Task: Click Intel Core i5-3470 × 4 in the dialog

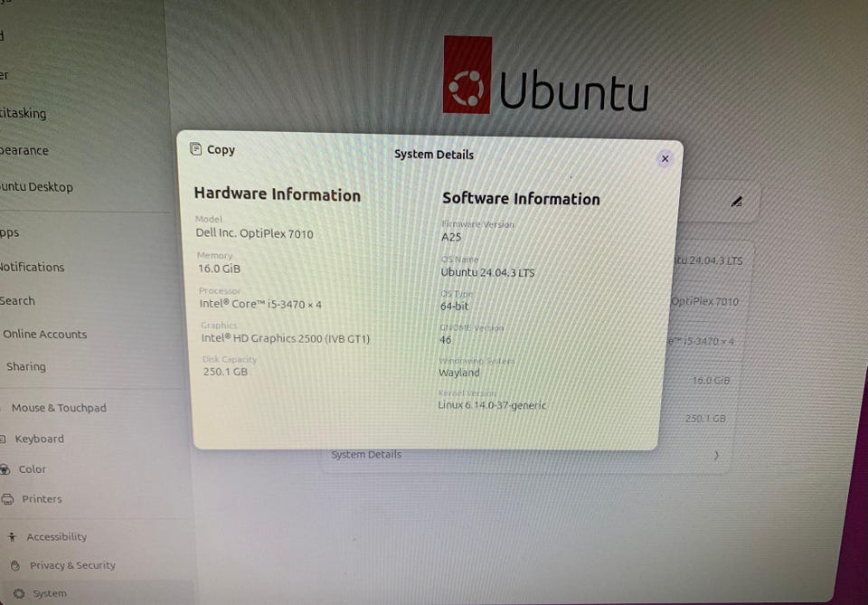Action: click(x=260, y=304)
